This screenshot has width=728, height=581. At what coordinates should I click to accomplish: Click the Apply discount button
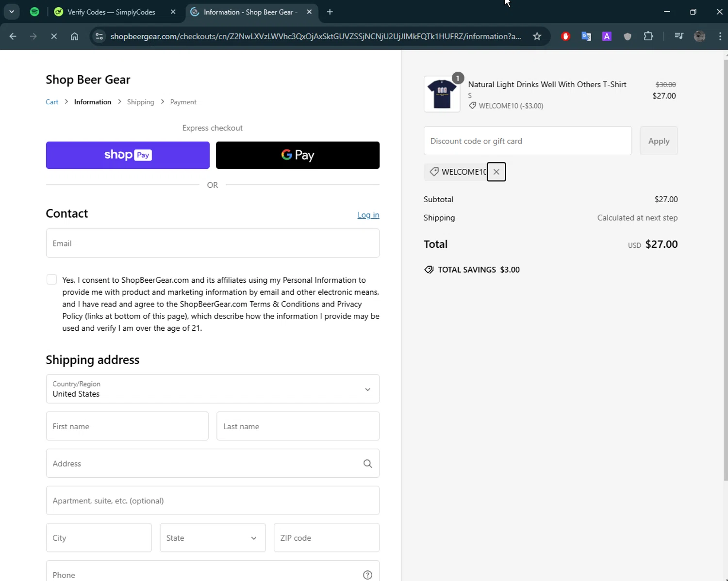(659, 141)
